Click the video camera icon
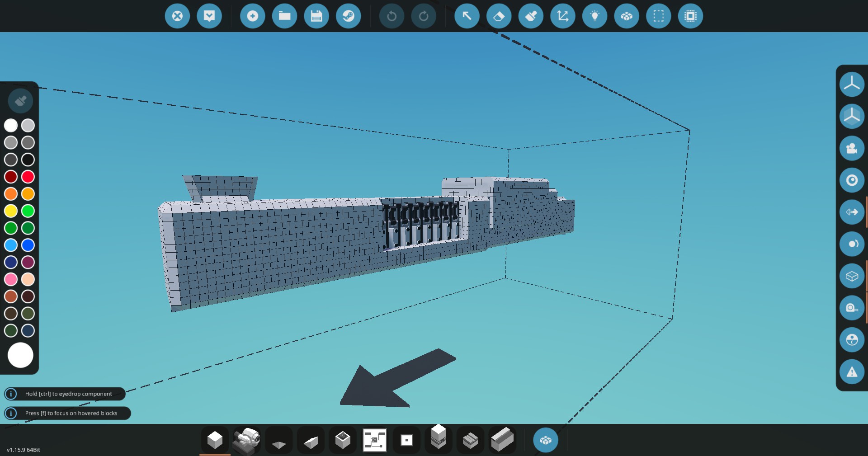868x456 pixels. (852, 148)
